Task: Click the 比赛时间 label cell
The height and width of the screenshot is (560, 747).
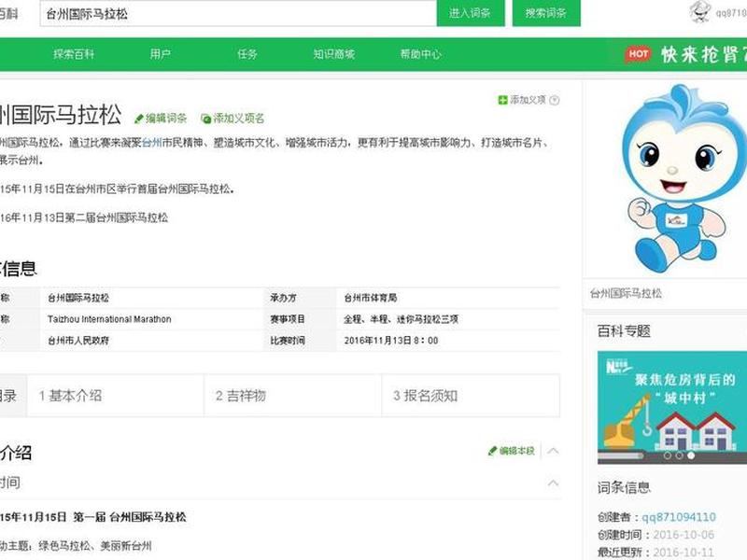Action: pos(300,341)
